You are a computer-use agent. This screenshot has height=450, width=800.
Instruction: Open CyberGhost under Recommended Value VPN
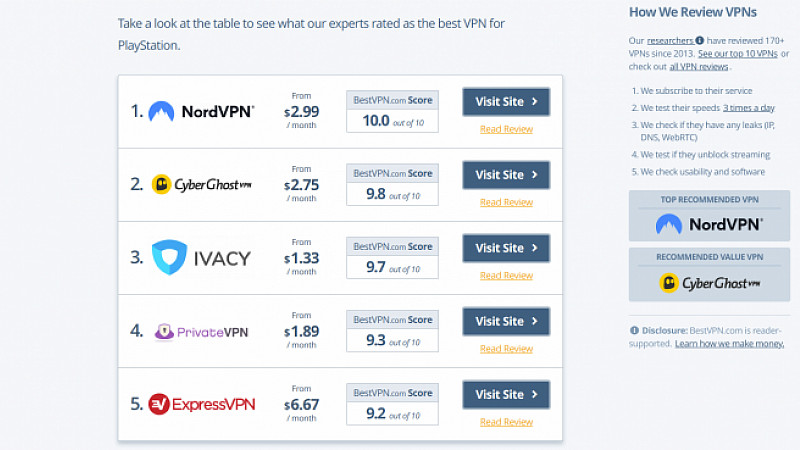(709, 283)
